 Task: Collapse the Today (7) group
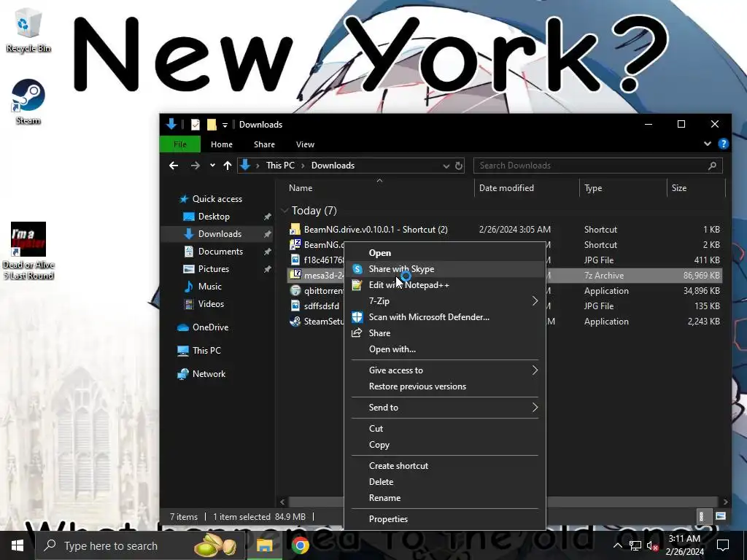coord(285,211)
